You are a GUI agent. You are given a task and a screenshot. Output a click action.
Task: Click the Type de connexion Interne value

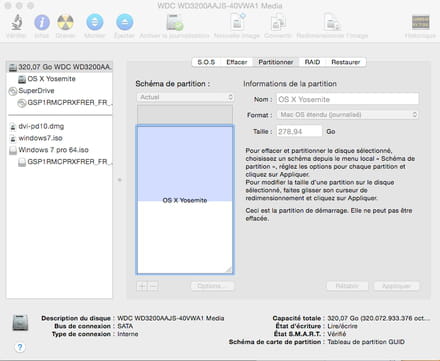128,334
